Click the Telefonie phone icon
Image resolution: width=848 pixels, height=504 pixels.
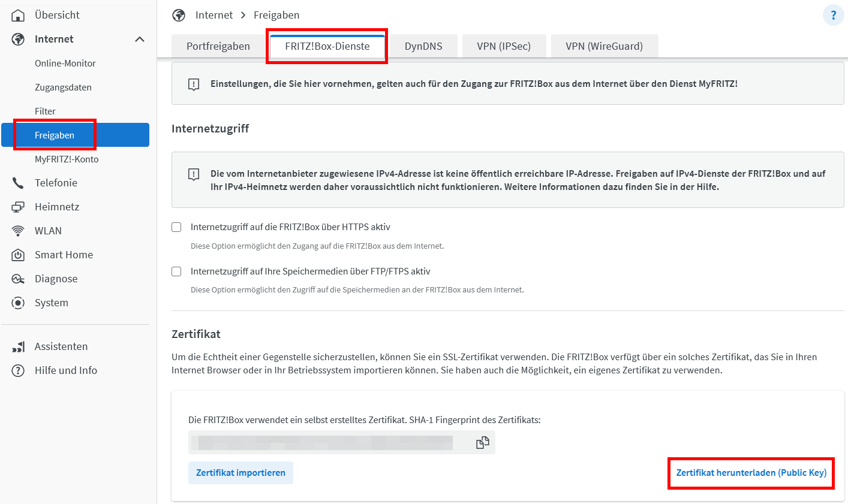tap(19, 183)
